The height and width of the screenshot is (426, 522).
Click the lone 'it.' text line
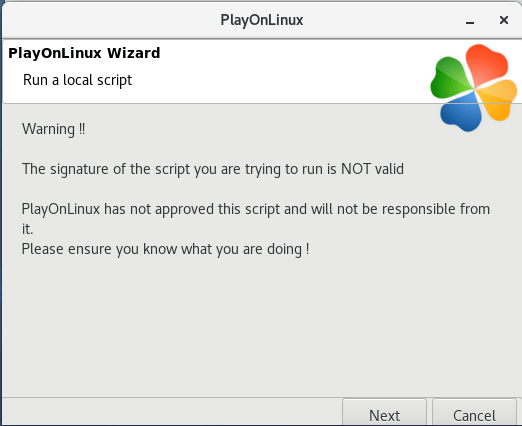click(x=28, y=229)
